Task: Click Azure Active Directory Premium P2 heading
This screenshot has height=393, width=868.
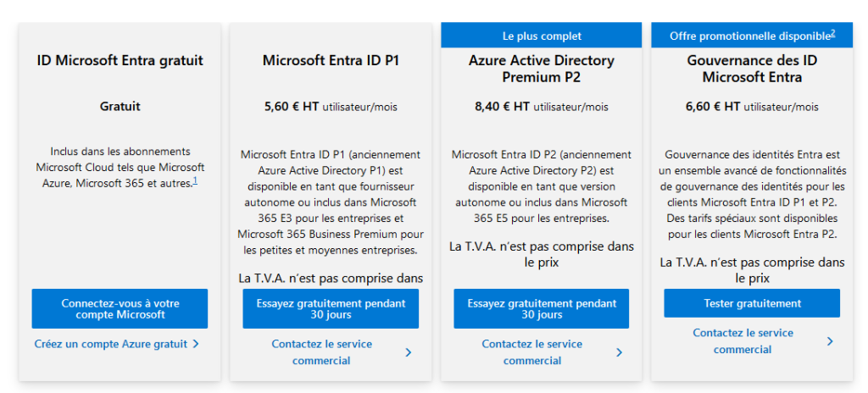Action: tap(542, 69)
